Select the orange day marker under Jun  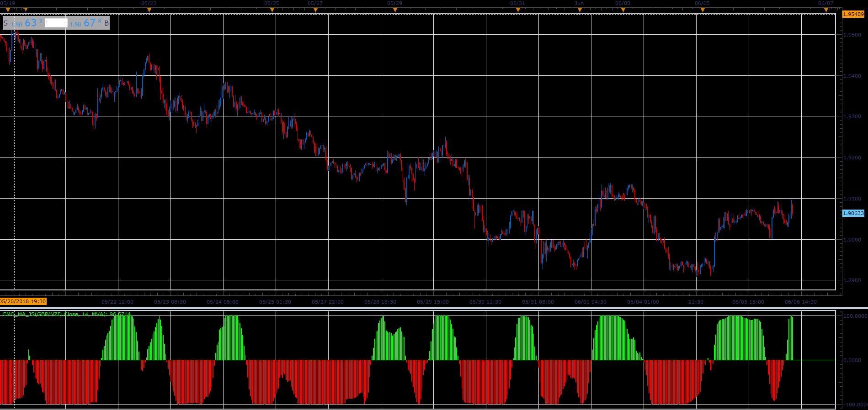click(x=580, y=10)
